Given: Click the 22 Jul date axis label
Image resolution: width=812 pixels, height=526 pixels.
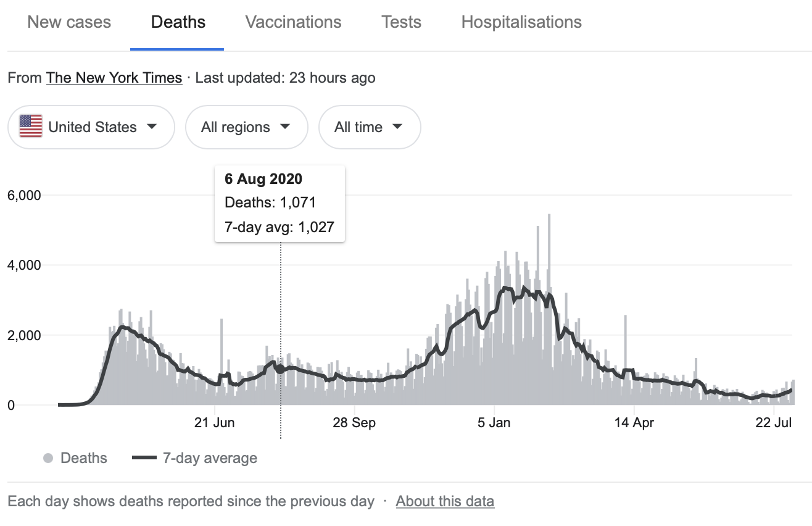Looking at the screenshot, I should pyautogui.click(x=773, y=423).
